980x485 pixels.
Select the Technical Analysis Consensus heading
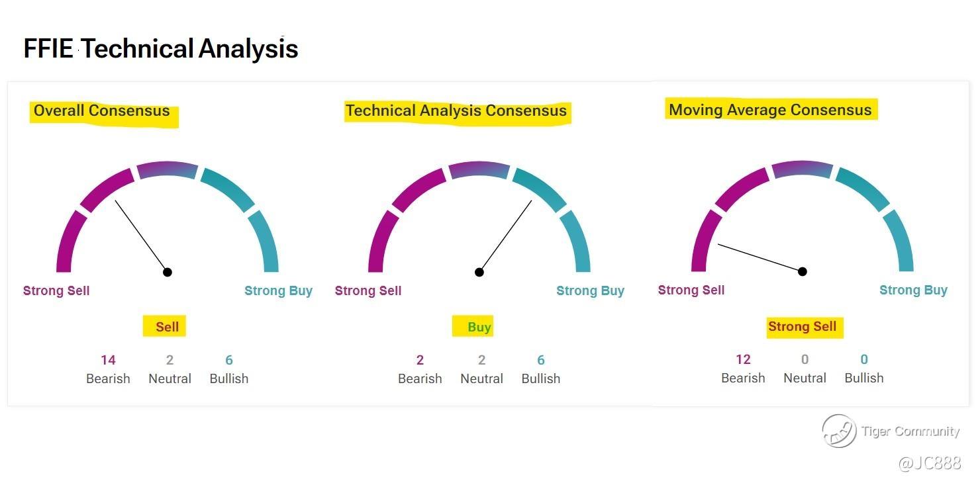[x=456, y=110]
